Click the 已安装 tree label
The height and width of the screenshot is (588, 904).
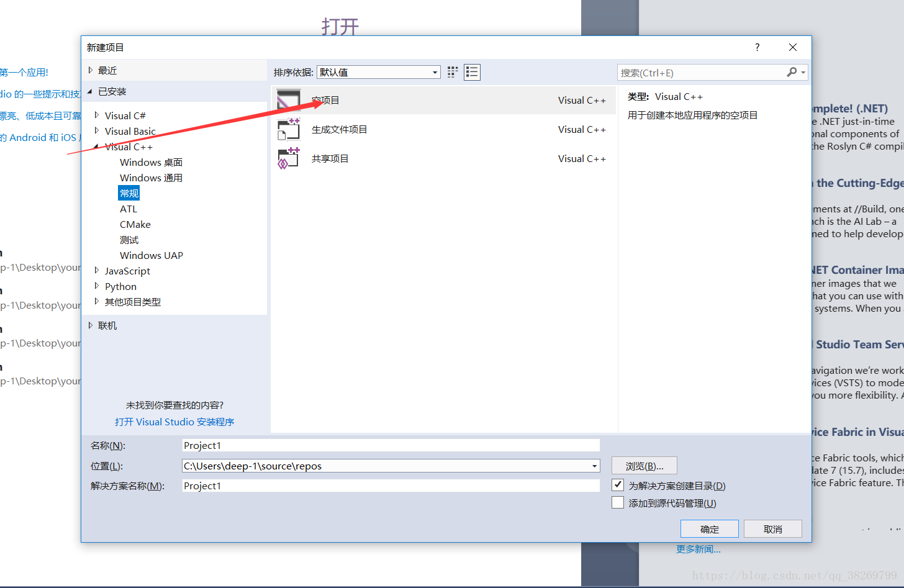point(112,91)
